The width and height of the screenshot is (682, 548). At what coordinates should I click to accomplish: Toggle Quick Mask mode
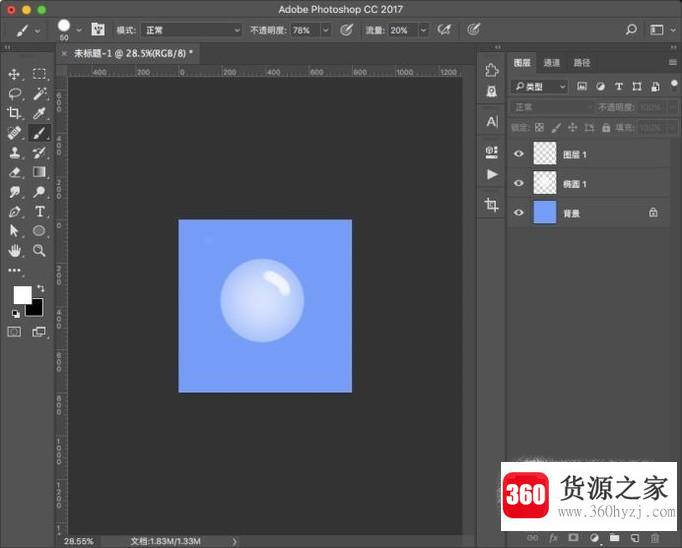(x=14, y=332)
